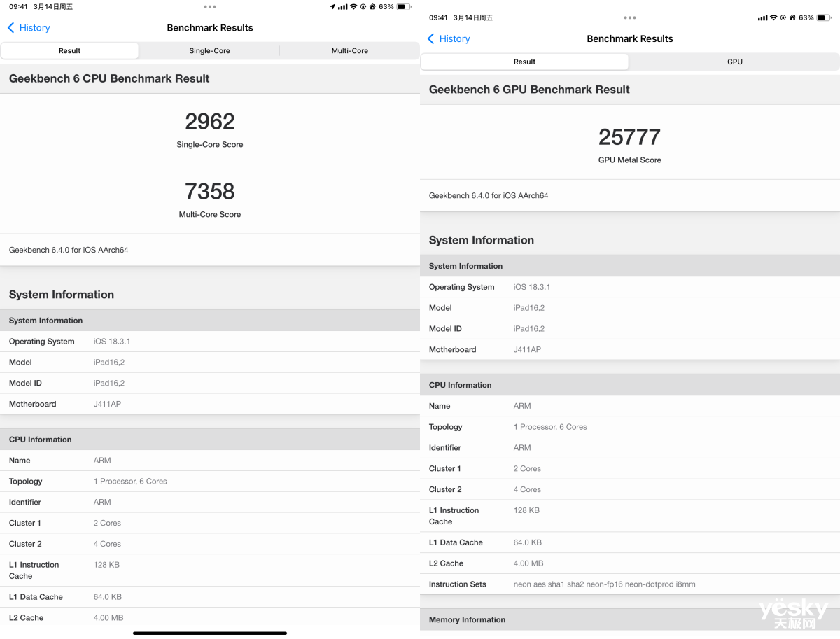Switch to the Single-Core tab
Screen dimensions: 840x639
209,51
